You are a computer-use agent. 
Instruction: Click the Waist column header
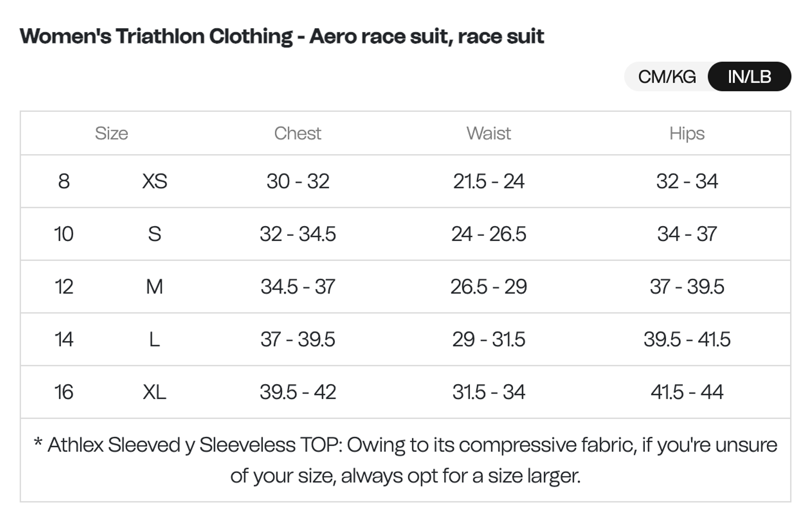488,134
